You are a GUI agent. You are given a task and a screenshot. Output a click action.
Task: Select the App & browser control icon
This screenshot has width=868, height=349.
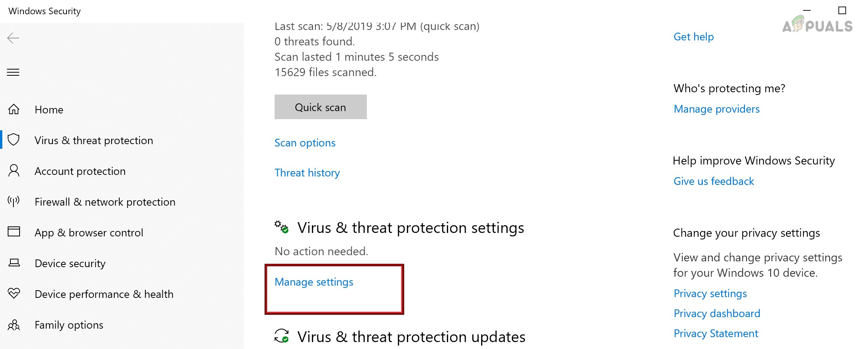click(x=14, y=232)
